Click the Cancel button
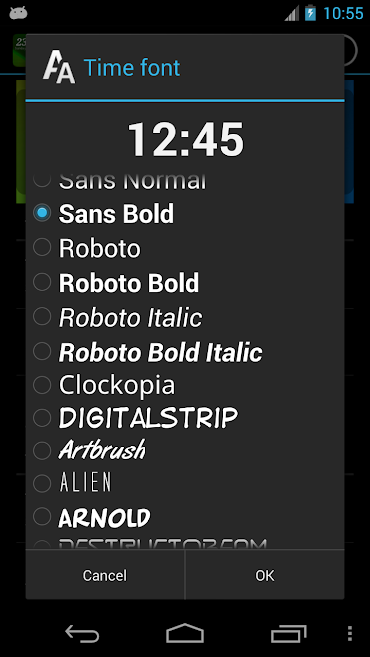The image size is (370, 657). [x=105, y=575]
